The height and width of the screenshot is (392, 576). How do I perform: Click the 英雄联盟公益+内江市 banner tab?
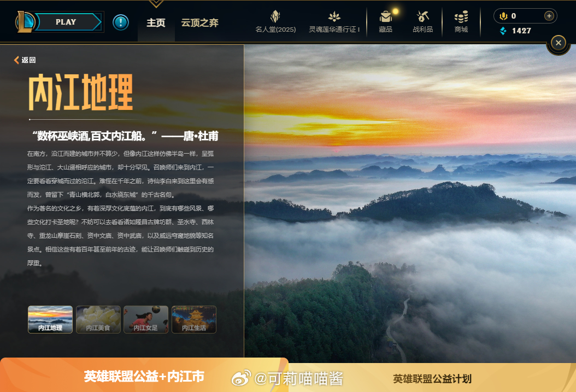click(144, 376)
